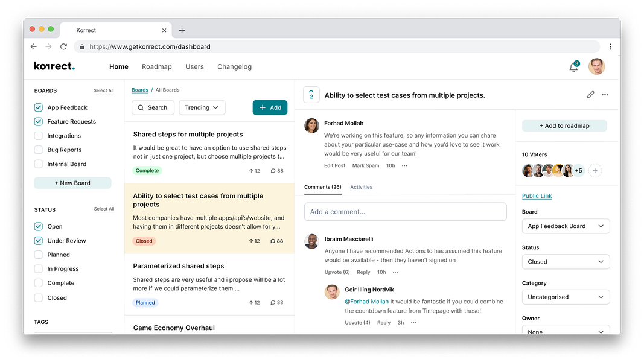Click comment count on Shared steps card
Image resolution: width=644 pixels, height=362 pixels.
tap(277, 171)
